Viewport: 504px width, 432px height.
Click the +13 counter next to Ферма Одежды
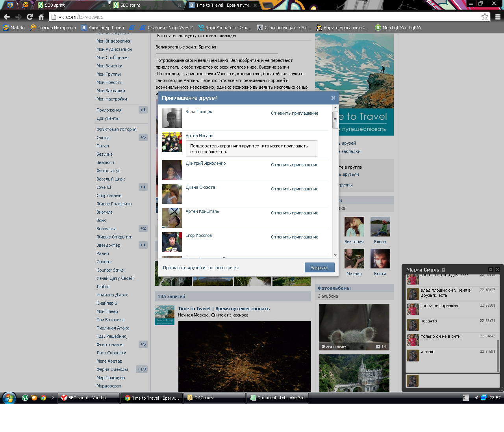point(142,369)
